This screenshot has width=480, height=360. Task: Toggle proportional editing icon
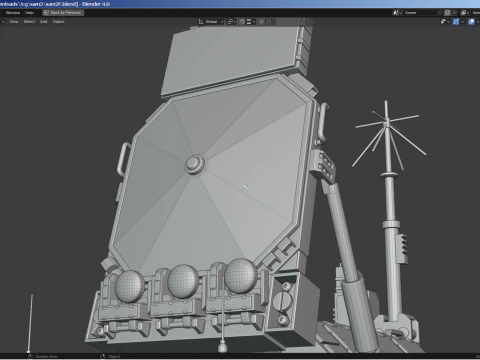[262, 22]
